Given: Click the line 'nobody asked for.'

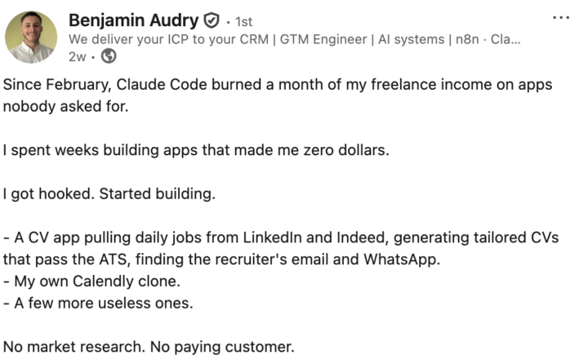Looking at the screenshot, I should point(65,106).
